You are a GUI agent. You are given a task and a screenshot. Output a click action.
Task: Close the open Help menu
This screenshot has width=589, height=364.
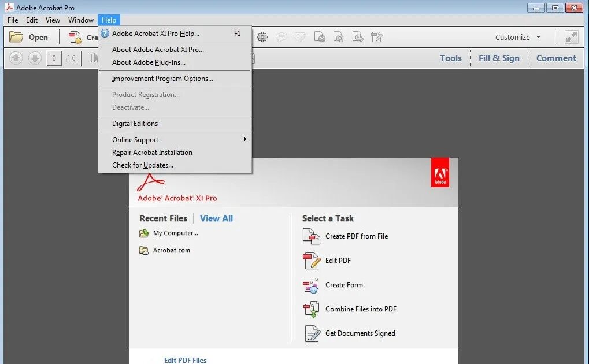pos(109,20)
